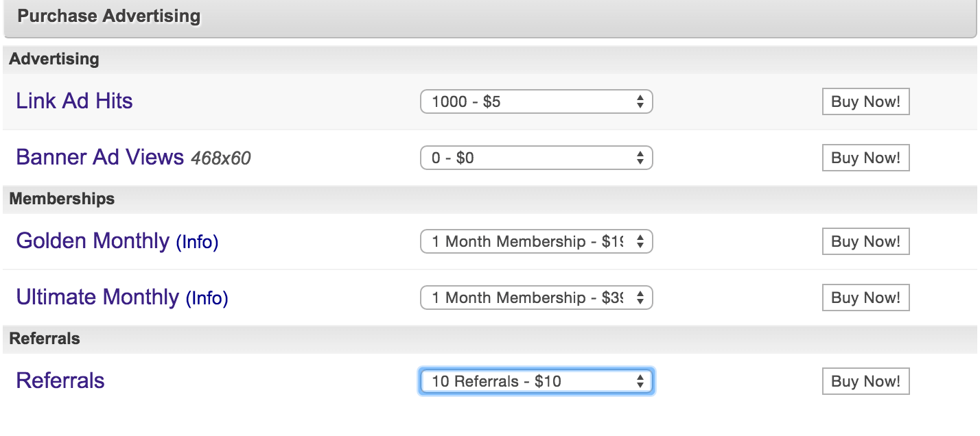Purchase Golden Monthly via Buy Now!
980x436 pixels.
tap(865, 242)
